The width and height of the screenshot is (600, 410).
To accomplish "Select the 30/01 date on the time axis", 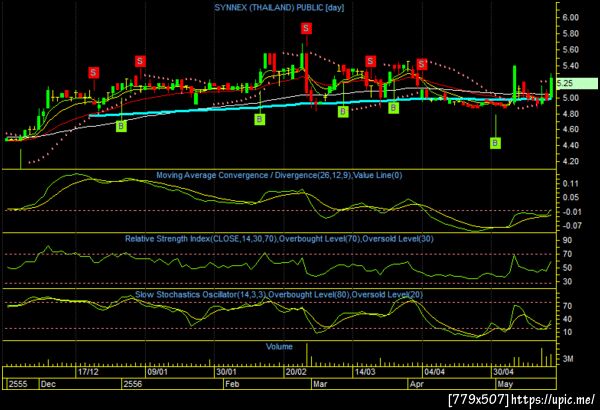I will pyautogui.click(x=226, y=372).
